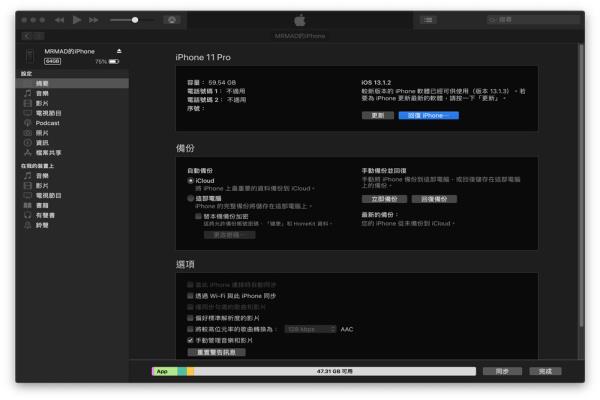Screen dimensions: 600x400
Task: Enable 透過 Wi-Fi 與此 iPhone 同步 checkbox
Action: [x=190, y=296]
